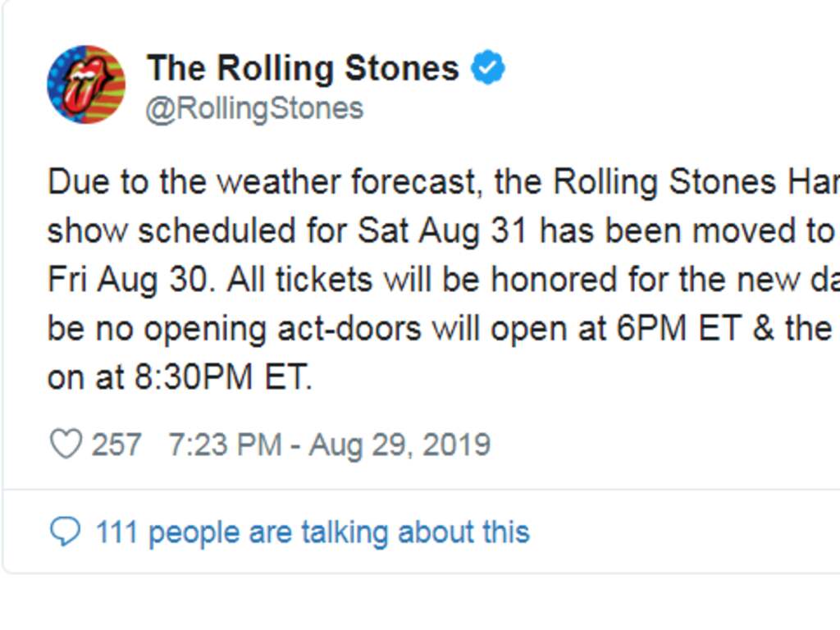
Task: Like the tweet with the heart icon
Action: 66,444
